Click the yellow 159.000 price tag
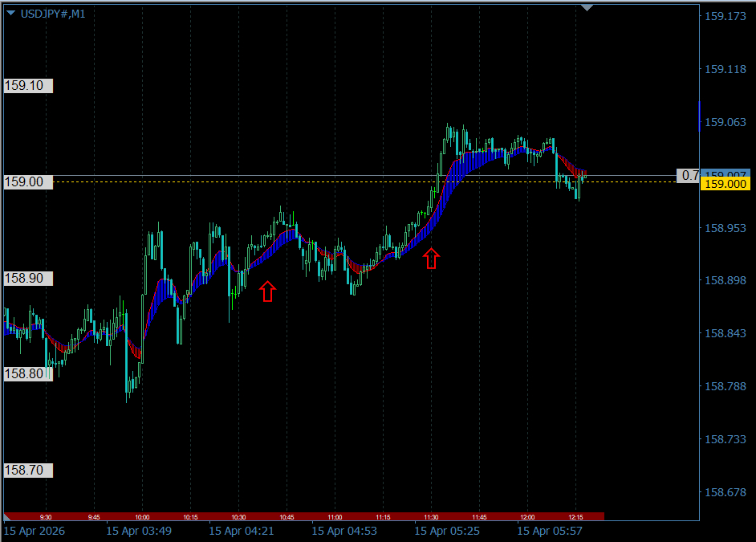Screen dimensions: 756x542 coord(726,184)
